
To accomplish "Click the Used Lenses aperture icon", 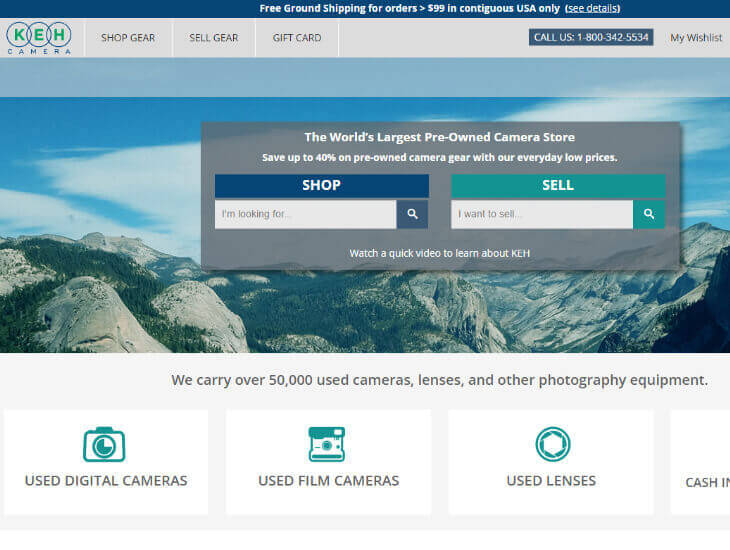I will pos(553,444).
